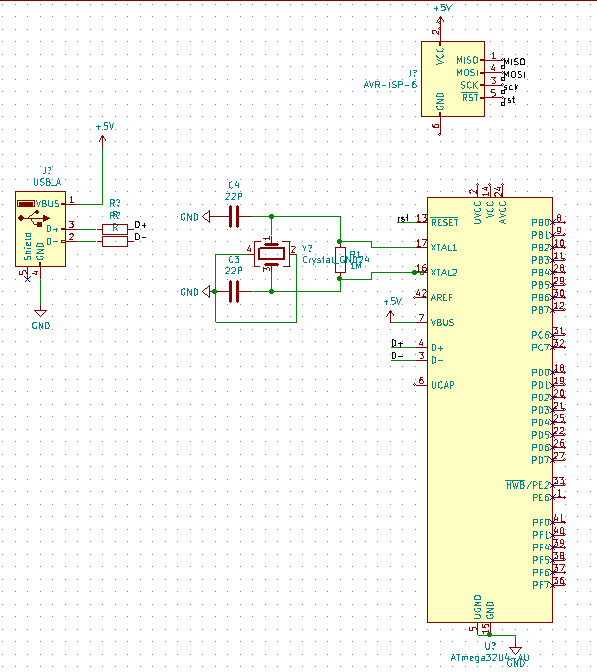The image size is (597, 672).
Task: Select the MISO net label
Action: coord(514,62)
